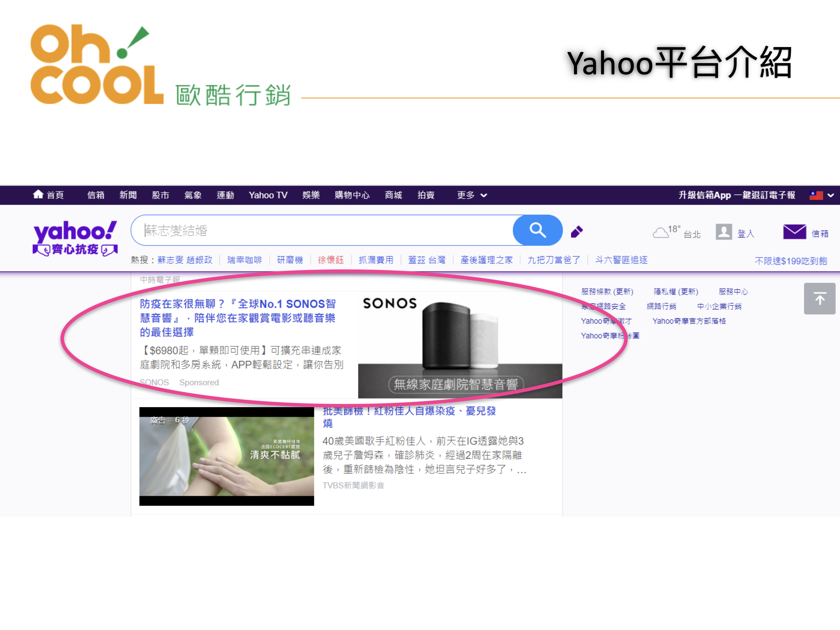Click the 不限速$199吃到飽 promo link
The height and width of the screenshot is (630, 840).
click(x=791, y=261)
